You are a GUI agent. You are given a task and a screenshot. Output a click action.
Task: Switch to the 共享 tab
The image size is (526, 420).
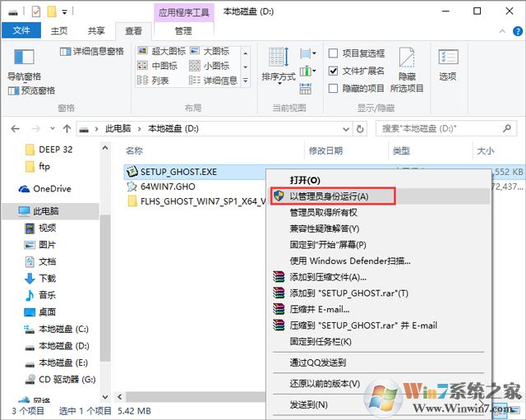click(96, 31)
